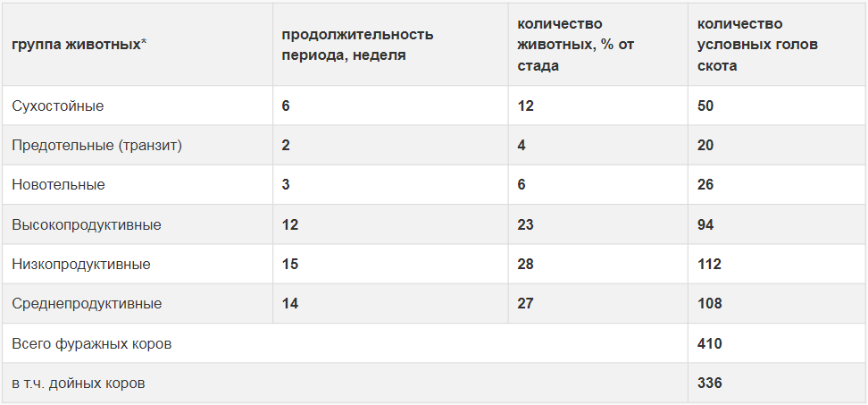Select the 'Низкопродуктивные' row label
Screen dimensions: 868x405
[x=81, y=264]
